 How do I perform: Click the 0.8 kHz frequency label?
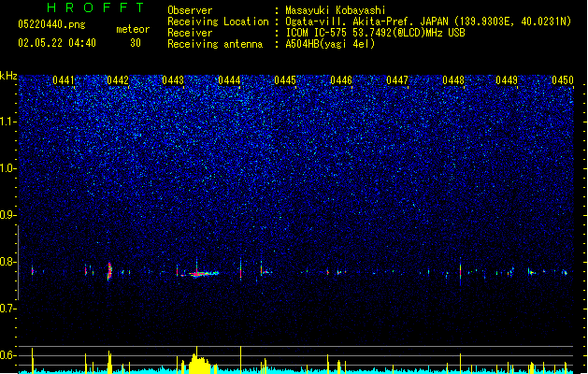(7, 262)
